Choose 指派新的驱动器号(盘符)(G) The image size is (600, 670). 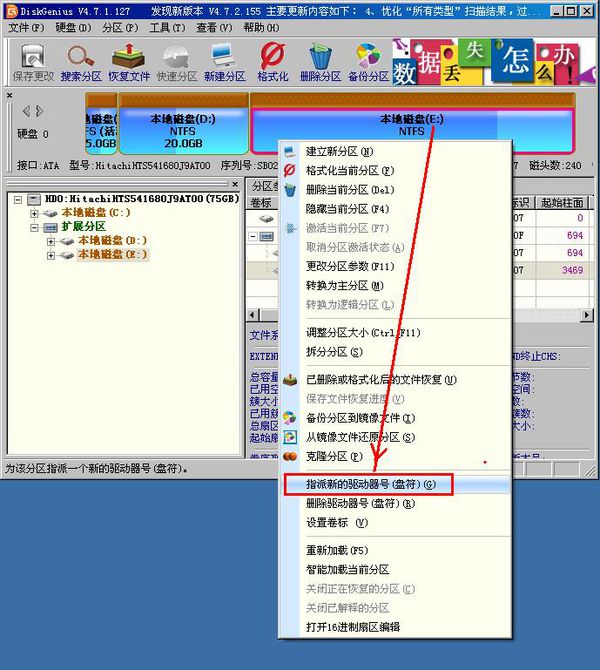(x=395, y=485)
